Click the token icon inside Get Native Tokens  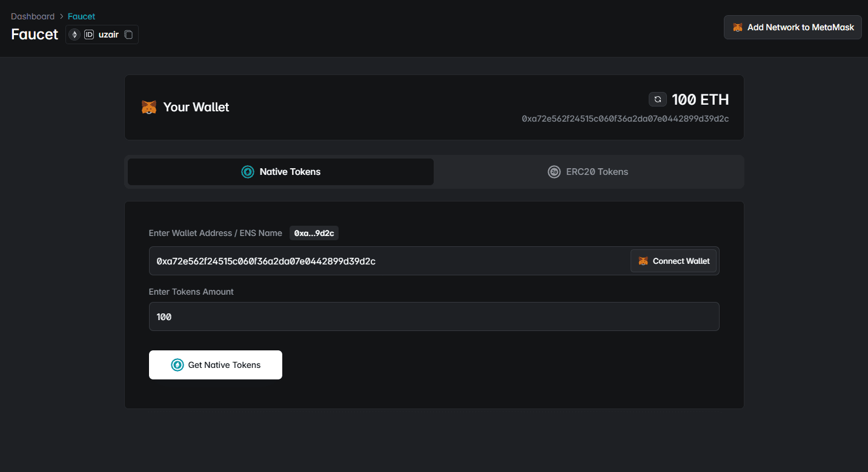pyautogui.click(x=178, y=364)
